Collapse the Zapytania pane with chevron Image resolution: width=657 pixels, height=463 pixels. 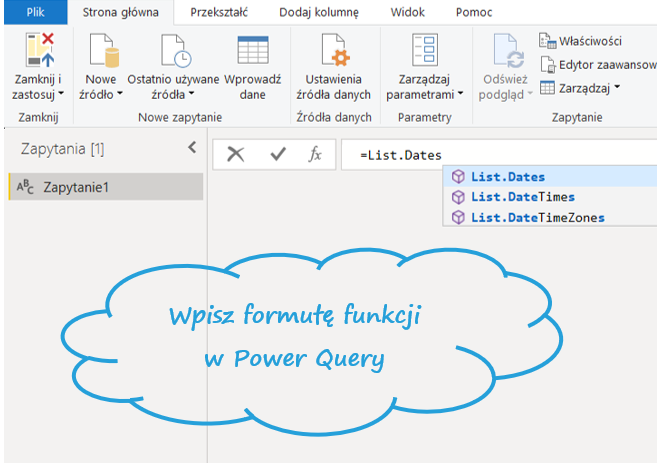[x=192, y=148]
